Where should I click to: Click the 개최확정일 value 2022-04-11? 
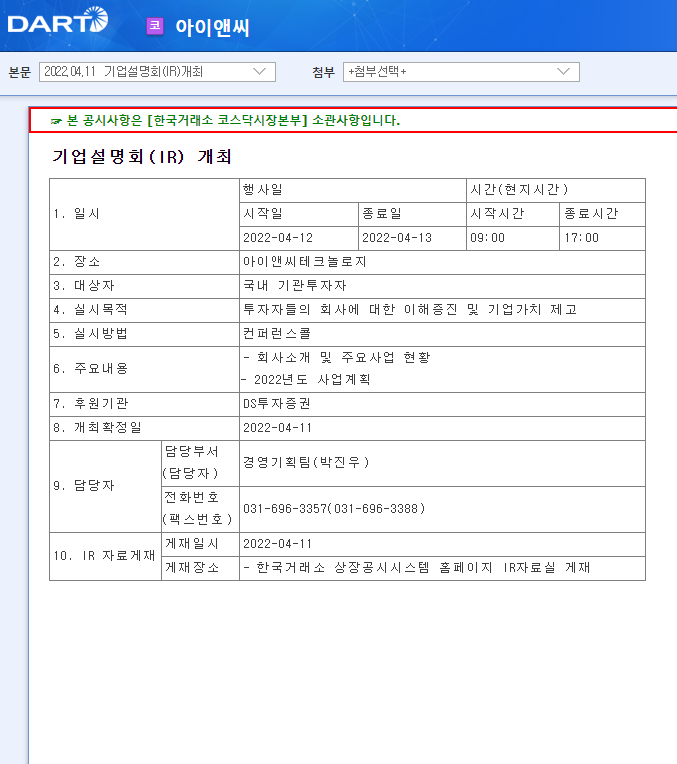[x=443, y=428]
